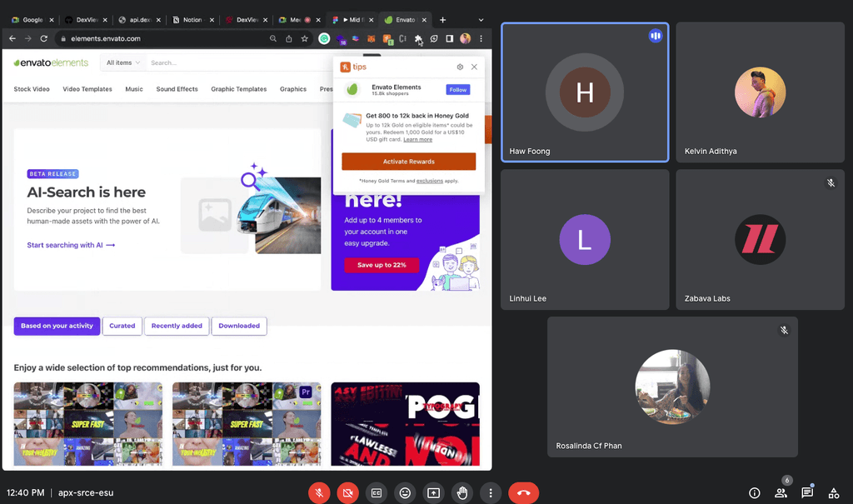Open the Sound Effects menu
Screen dimensions: 853x504
pyautogui.click(x=177, y=88)
